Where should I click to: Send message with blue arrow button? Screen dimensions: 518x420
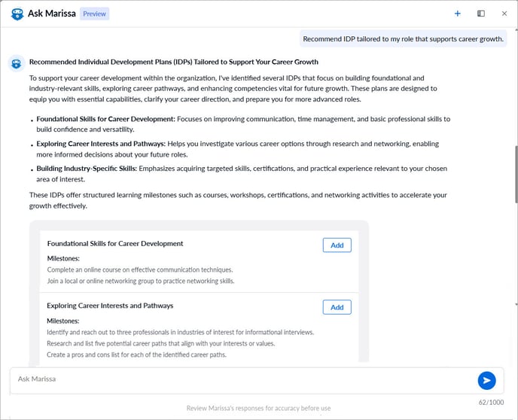click(486, 380)
